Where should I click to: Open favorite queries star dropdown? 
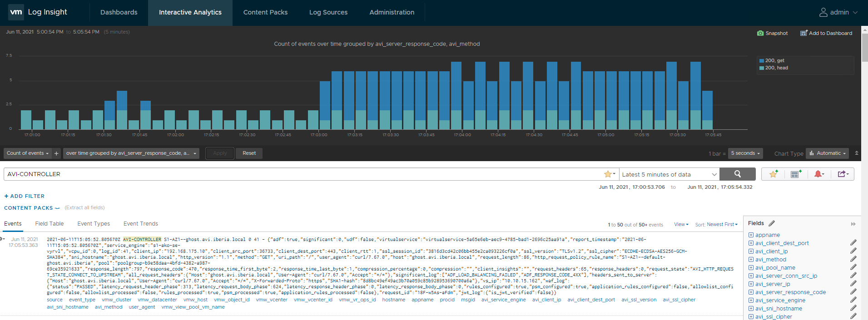[610, 174]
